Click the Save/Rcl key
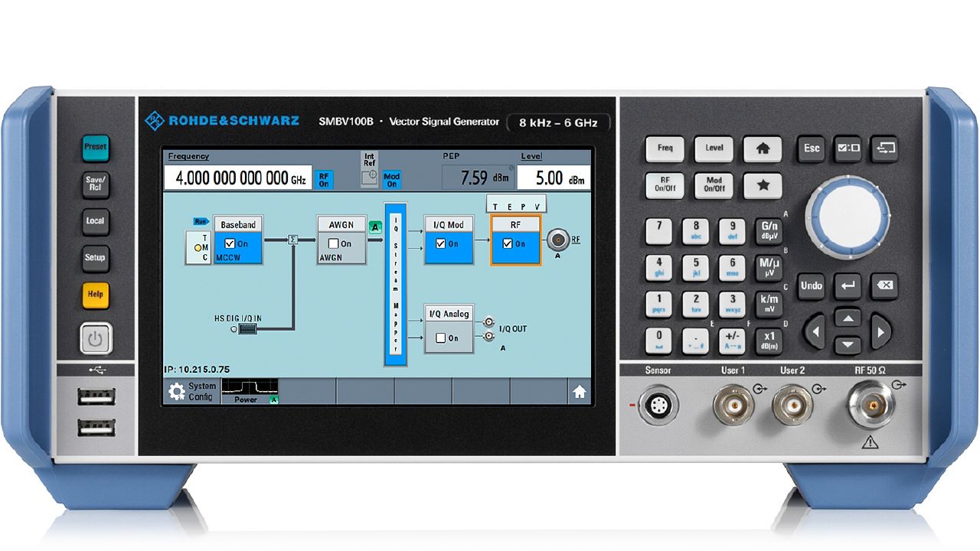Viewport: 980px width, 551px height. click(96, 184)
